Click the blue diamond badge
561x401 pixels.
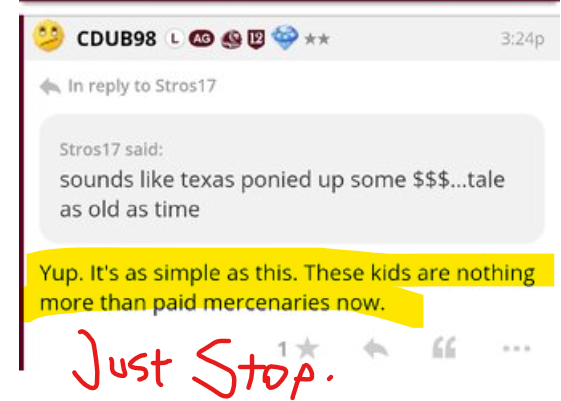(285, 37)
